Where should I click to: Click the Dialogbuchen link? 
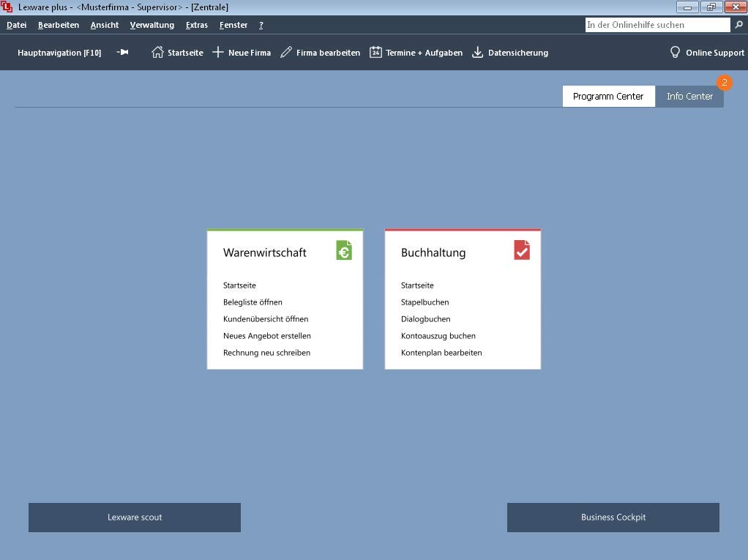pos(425,318)
